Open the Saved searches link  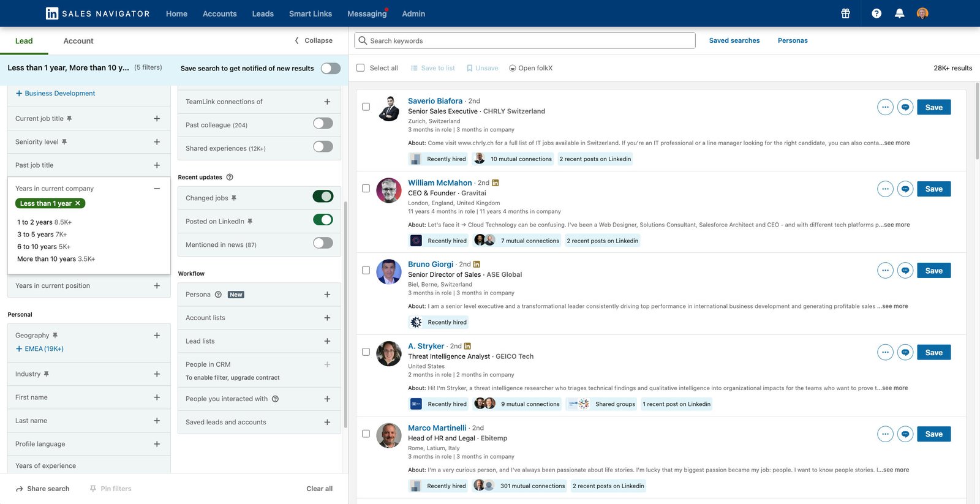(734, 40)
